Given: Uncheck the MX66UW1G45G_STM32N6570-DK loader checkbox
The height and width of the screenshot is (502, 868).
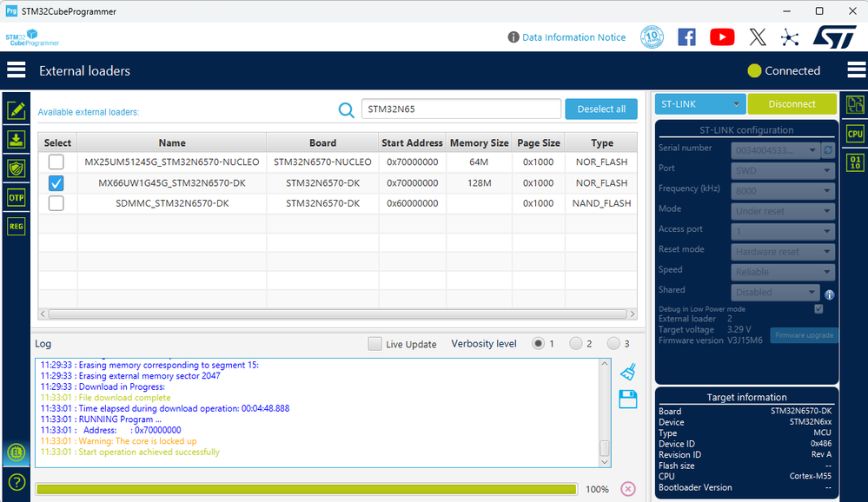Looking at the screenshot, I should tap(56, 182).
